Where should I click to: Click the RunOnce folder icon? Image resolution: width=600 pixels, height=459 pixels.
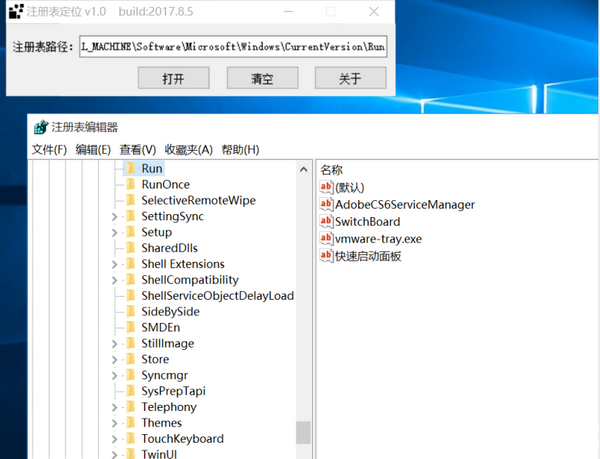point(130,184)
